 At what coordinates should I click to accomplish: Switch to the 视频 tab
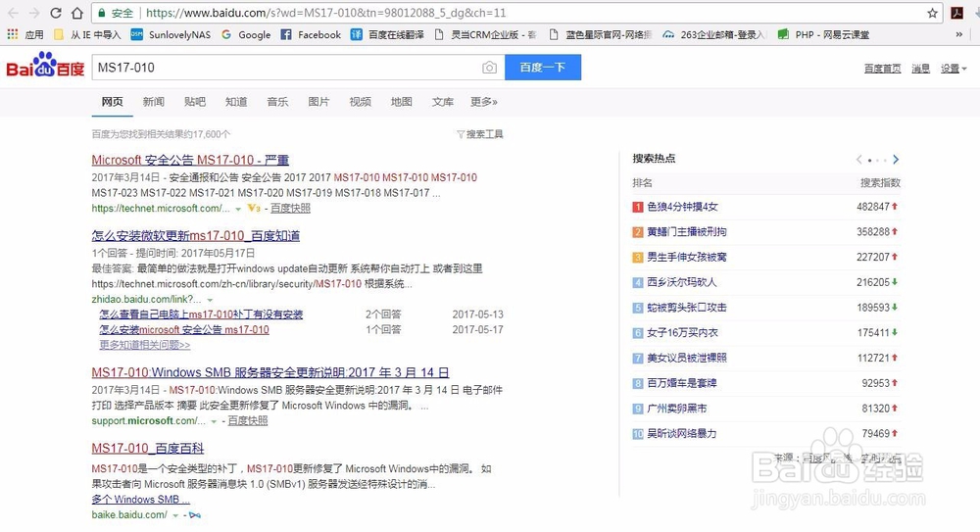[360, 101]
